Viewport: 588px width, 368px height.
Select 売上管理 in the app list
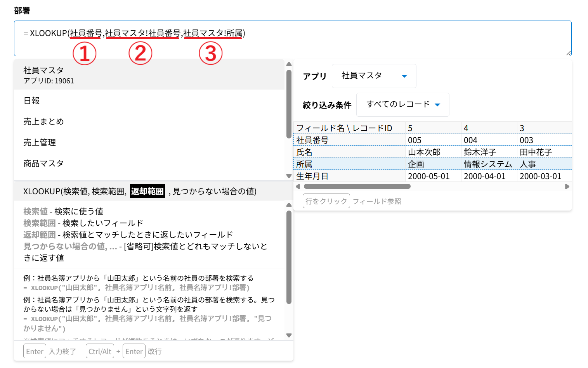40,143
